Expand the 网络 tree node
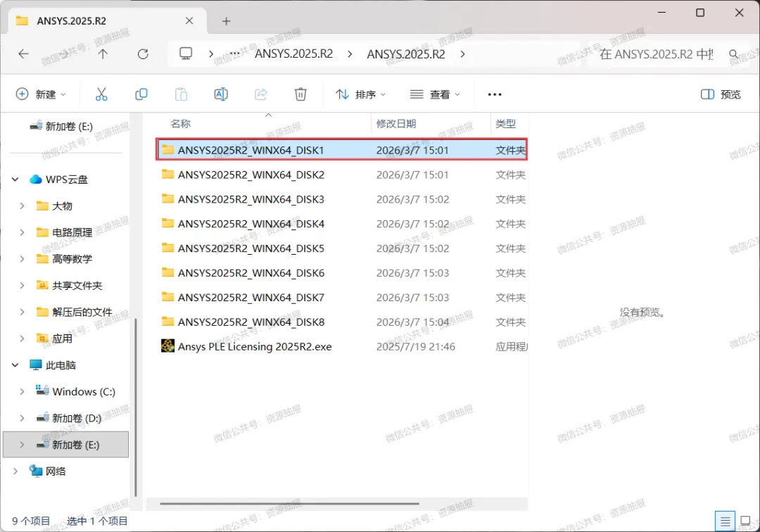 click(15, 471)
